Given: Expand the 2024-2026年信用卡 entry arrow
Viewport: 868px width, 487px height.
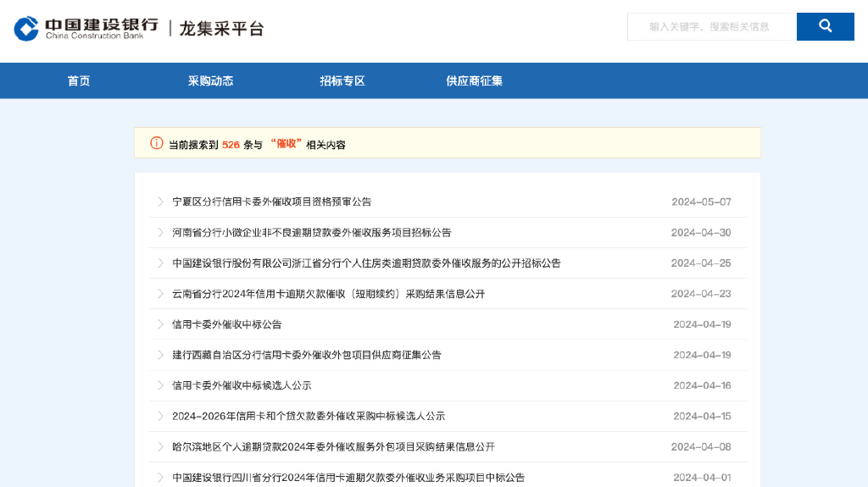Looking at the screenshot, I should tap(160, 416).
